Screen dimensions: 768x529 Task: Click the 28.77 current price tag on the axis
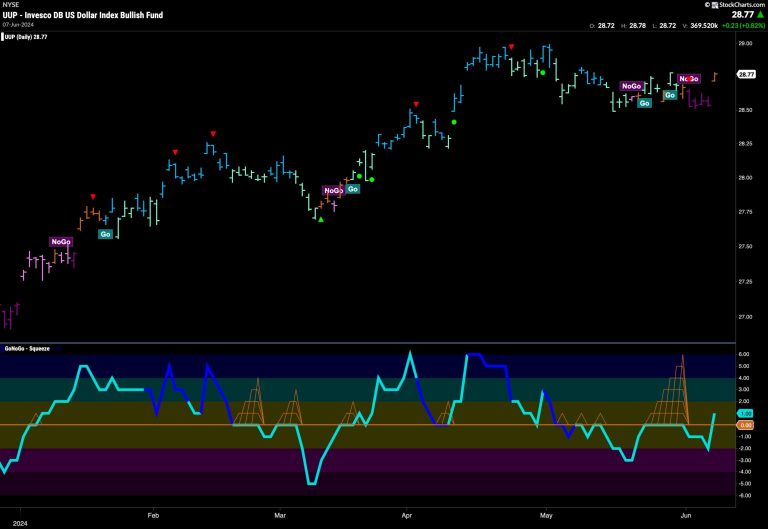click(x=746, y=74)
